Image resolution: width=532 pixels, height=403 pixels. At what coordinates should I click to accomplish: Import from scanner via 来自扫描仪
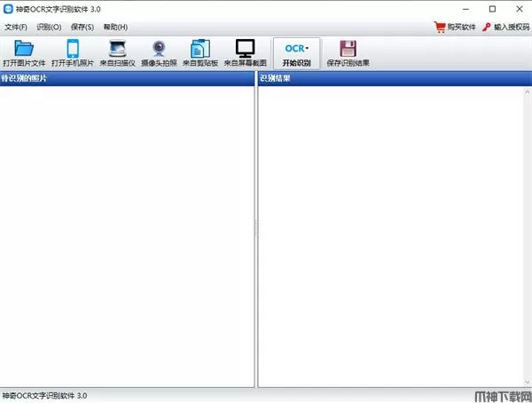pos(117,53)
